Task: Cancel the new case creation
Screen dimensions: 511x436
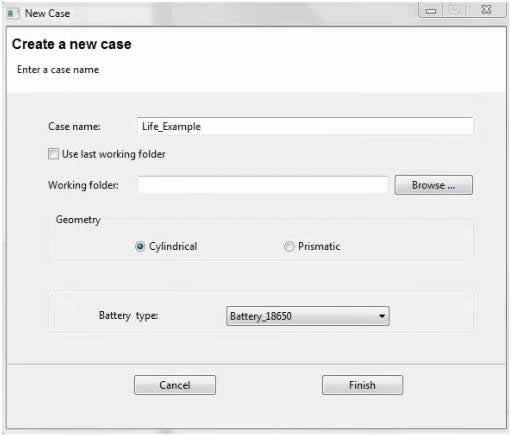Action: (175, 385)
